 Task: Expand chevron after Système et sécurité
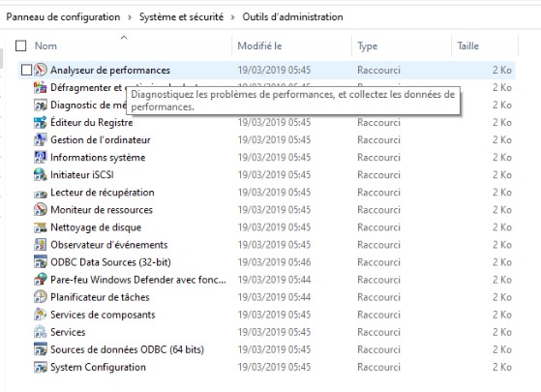(x=233, y=17)
